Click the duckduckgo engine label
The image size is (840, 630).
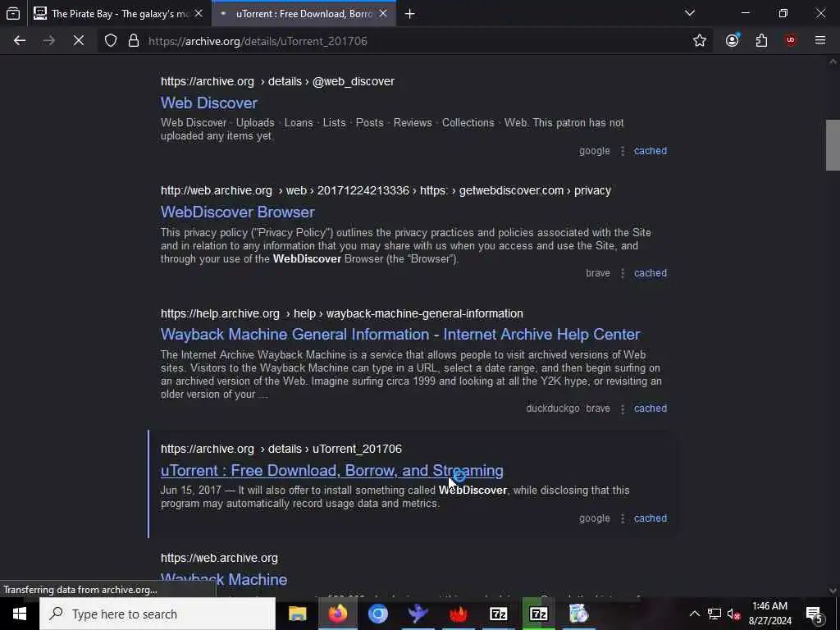(552, 409)
